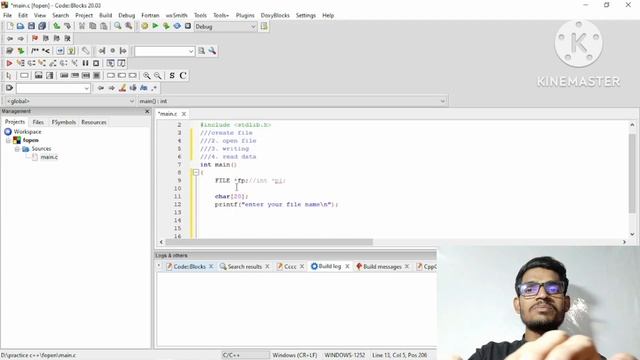The height and width of the screenshot is (360, 640).
Task: Switch to the FSymbols tab
Action: (64, 122)
